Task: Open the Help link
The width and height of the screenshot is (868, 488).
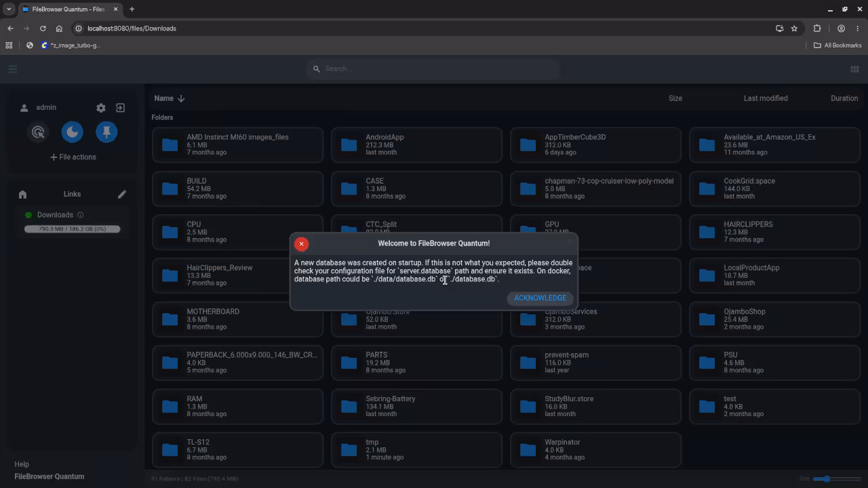Action: (22, 464)
